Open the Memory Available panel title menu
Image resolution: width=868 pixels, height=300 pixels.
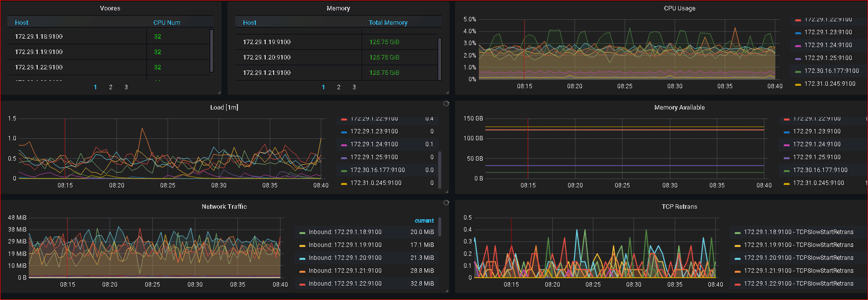(x=679, y=108)
